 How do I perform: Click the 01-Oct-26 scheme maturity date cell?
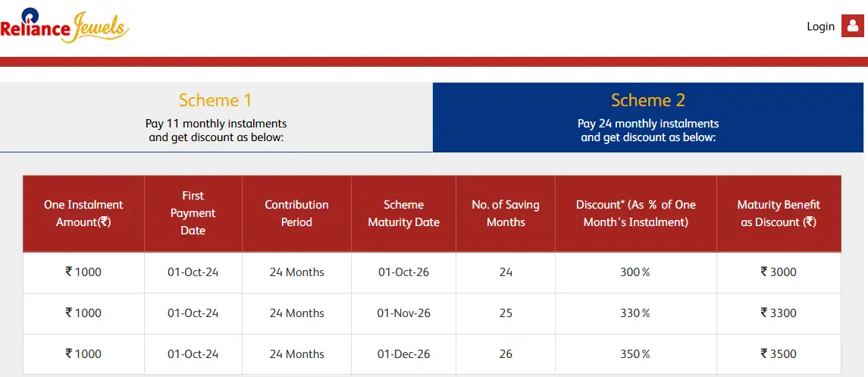[x=403, y=272]
